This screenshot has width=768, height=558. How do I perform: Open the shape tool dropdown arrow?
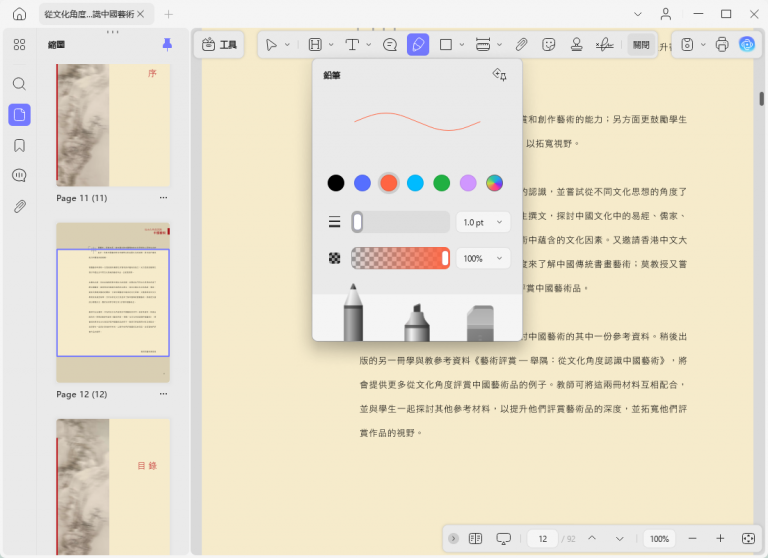(x=462, y=45)
